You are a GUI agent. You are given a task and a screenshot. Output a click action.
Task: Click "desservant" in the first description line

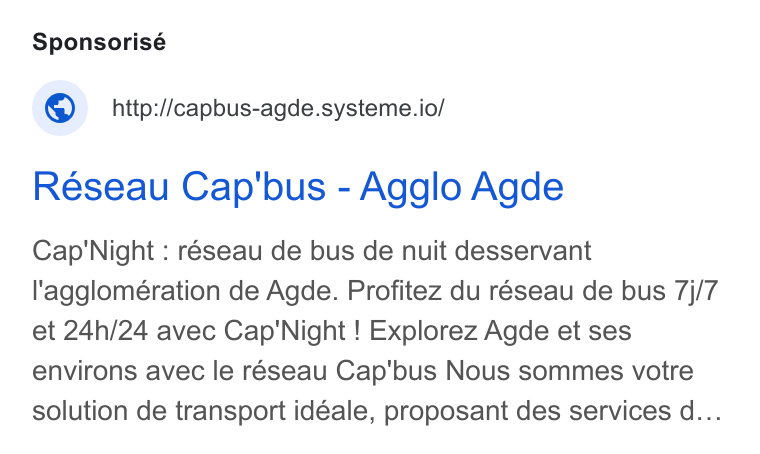point(523,251)
